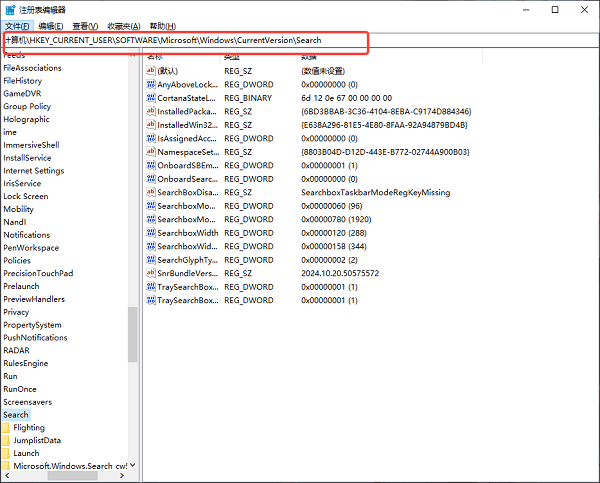Open the 编辑(E) menu
This screenshot has width=600, height=483.
coord(51,26)
